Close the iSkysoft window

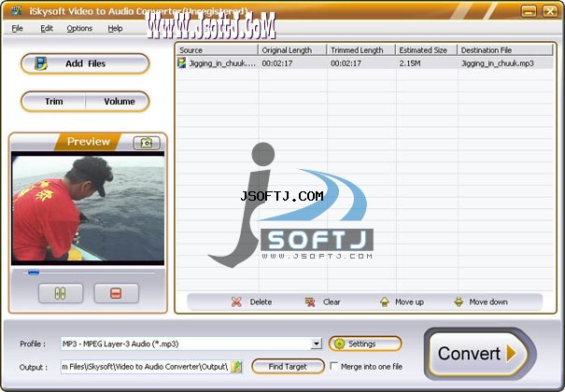[550, 11]
